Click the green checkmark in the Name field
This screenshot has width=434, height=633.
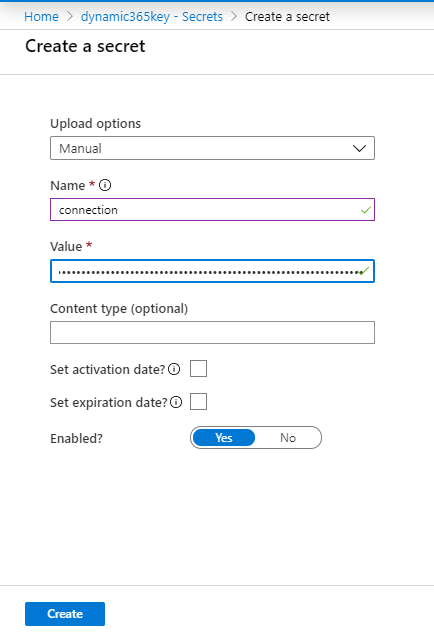[366, 210]
